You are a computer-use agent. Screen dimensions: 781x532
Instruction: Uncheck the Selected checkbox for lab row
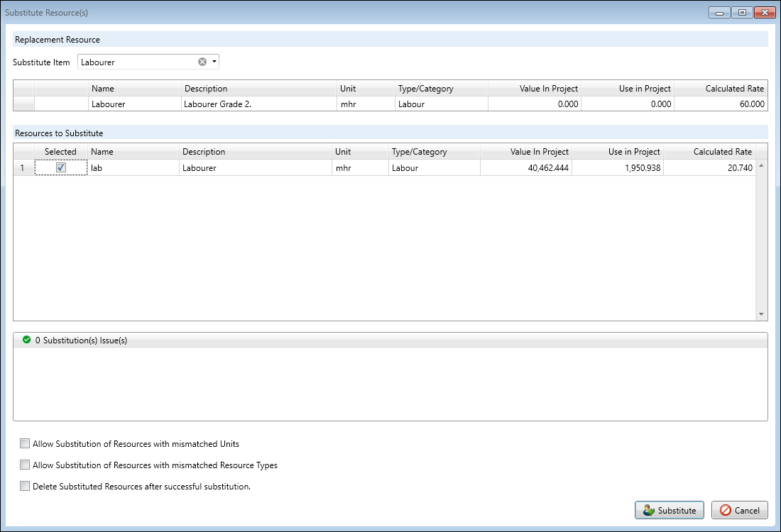tap(61, 168)
